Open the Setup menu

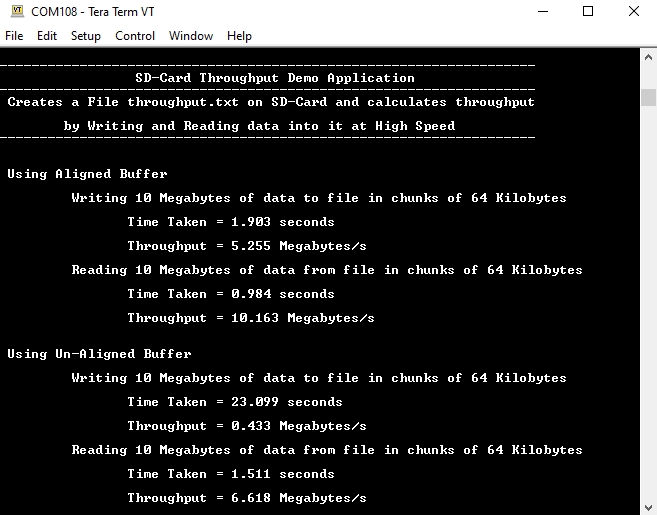(85, 36)
